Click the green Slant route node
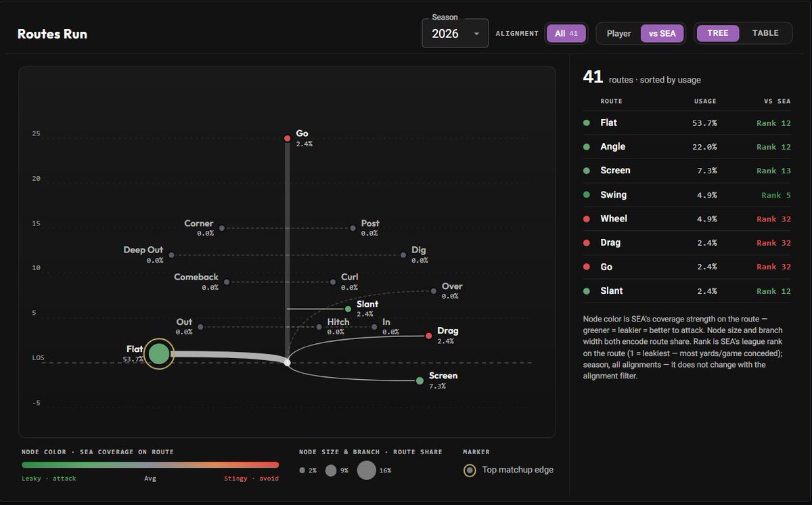 [348, 309]
